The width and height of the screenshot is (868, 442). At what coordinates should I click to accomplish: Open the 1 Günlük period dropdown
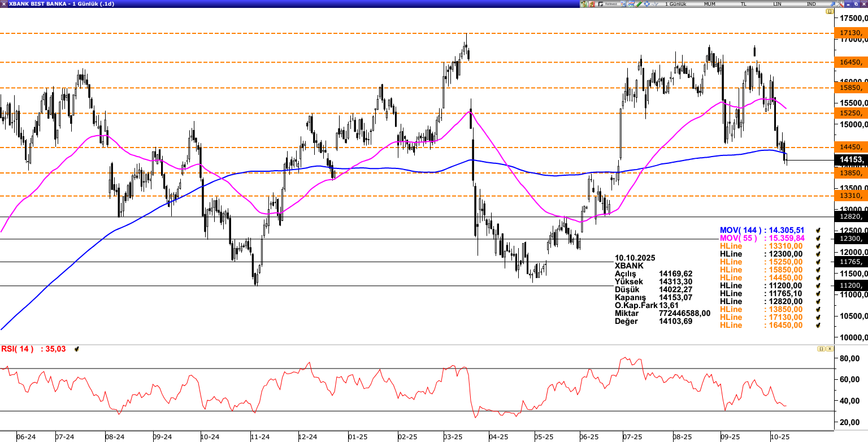(675, 4)
